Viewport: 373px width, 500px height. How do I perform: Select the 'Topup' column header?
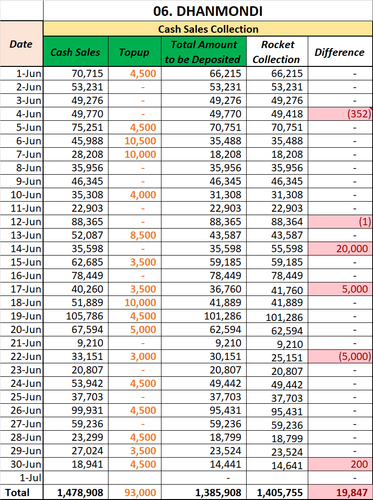click(x=135, y=52)
